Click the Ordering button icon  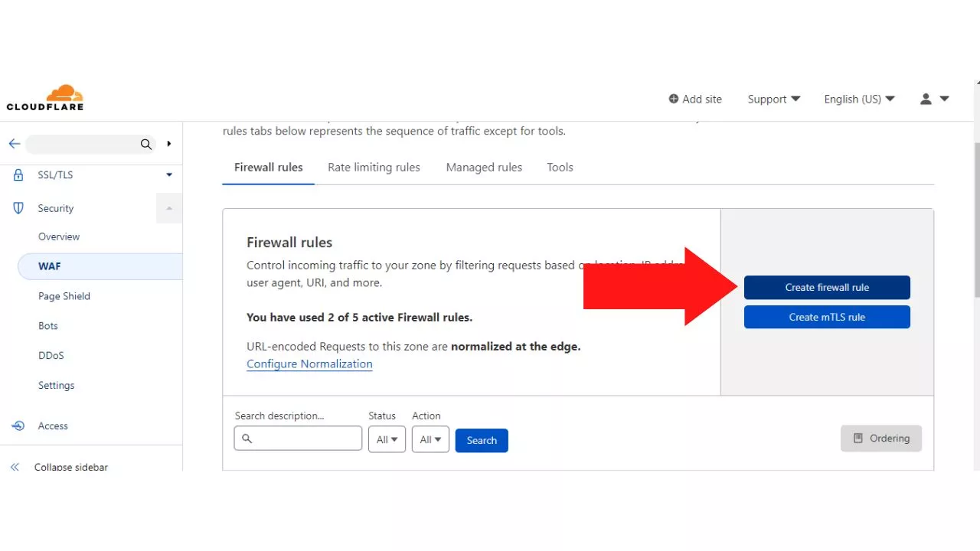858,439
